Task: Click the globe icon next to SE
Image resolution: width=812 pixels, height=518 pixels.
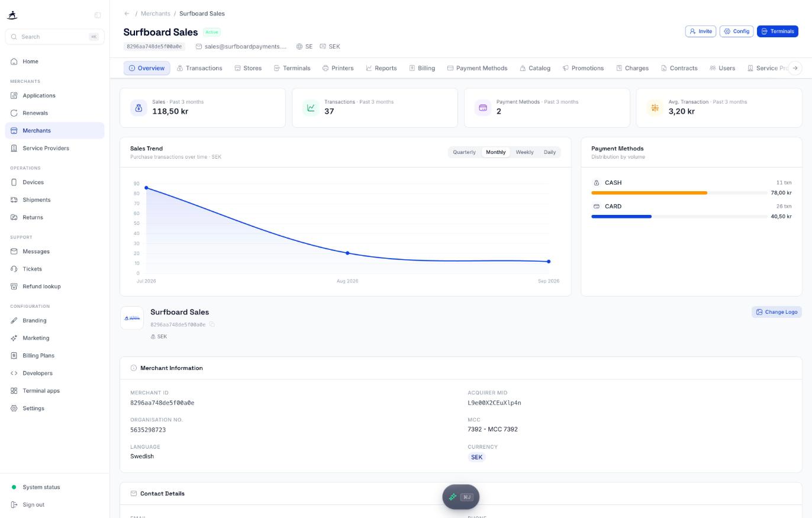Action: 299,46
